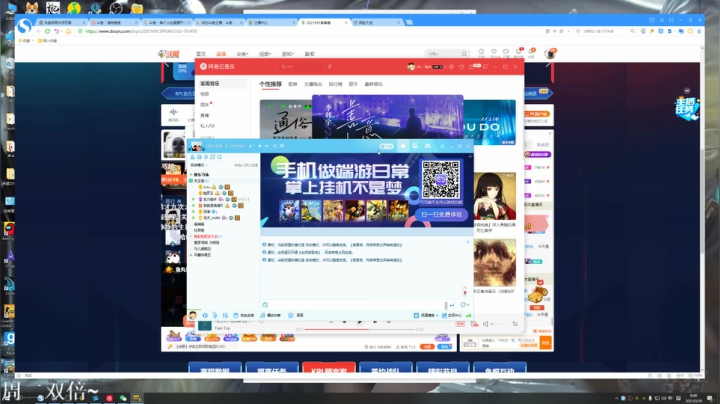Open the settings gear in NetEase Cloud Music header
This screenshot has width=720, height=404.
pos(451,67)
